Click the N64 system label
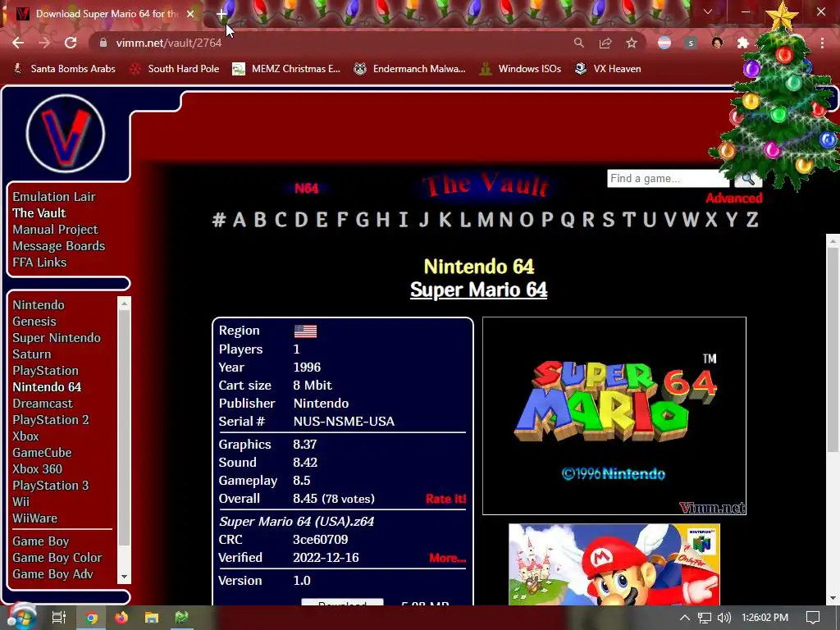This screenshot has width=840, height=630. [x=307, y=189]
